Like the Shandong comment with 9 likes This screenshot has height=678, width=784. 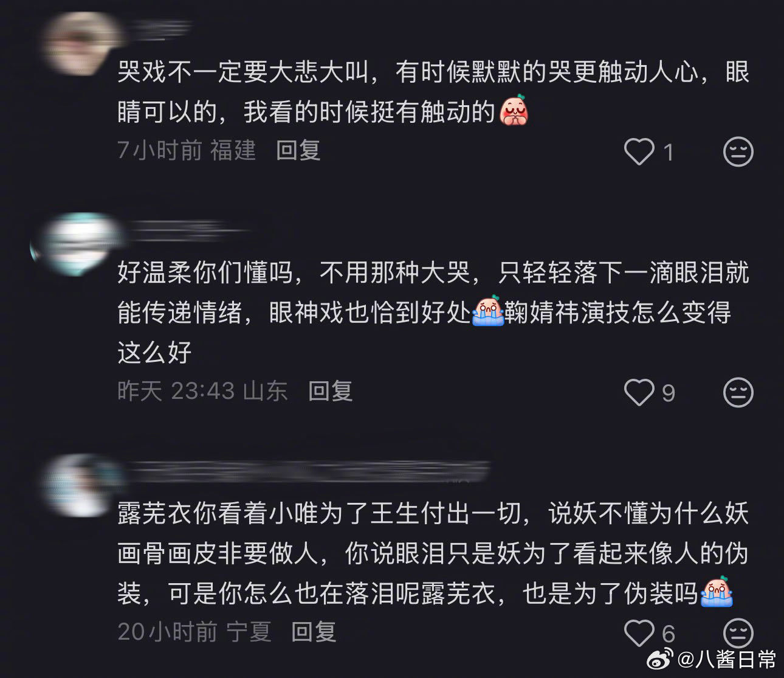click(x=639, y=392)
